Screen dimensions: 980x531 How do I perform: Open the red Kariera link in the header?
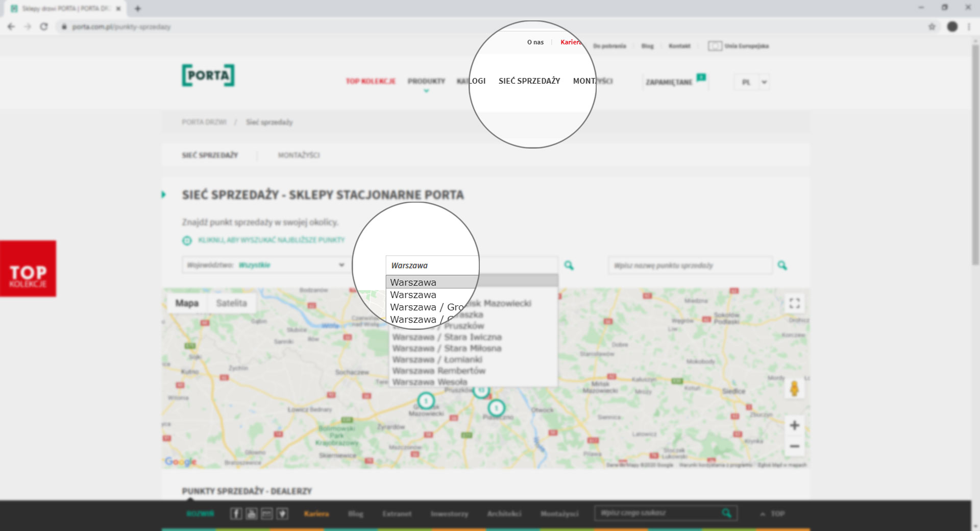coord(571,42)
